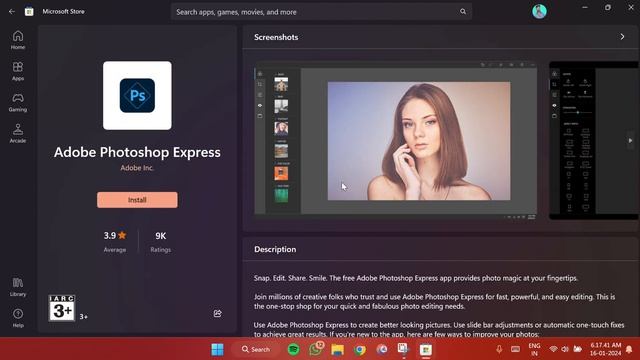This screenshot has width=640, height=360.
Task: Show the next screenshot with the arrow
Action: point(630,140)
